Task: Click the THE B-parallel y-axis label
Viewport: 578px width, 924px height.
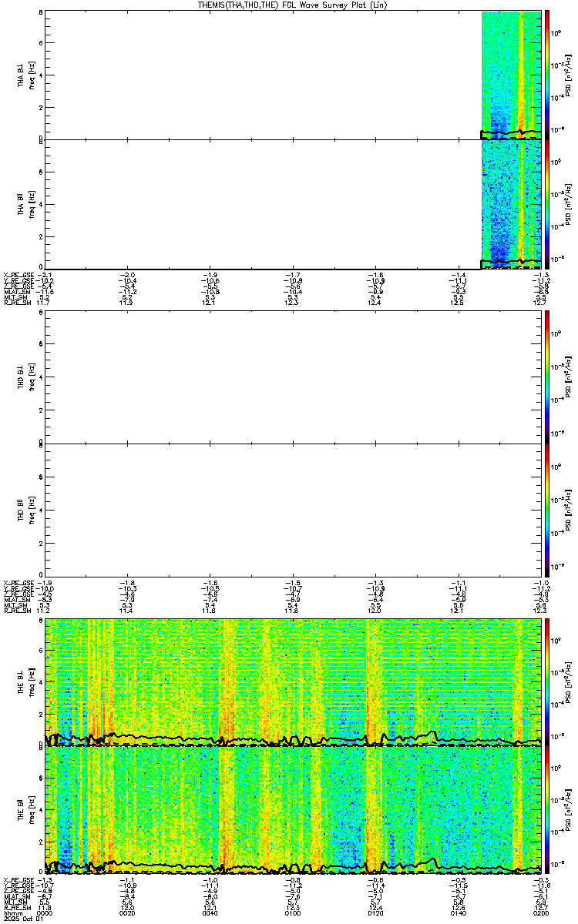Action: point(22,812)
